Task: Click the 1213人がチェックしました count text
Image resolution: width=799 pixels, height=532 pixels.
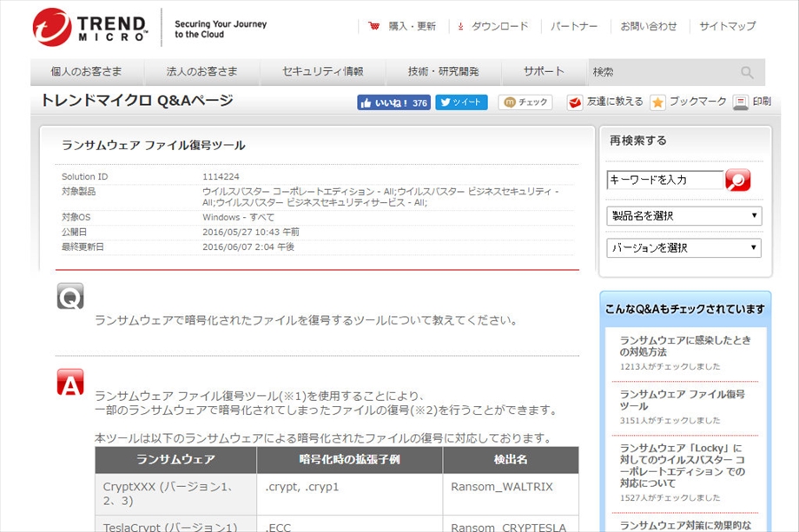Action: 670,366
